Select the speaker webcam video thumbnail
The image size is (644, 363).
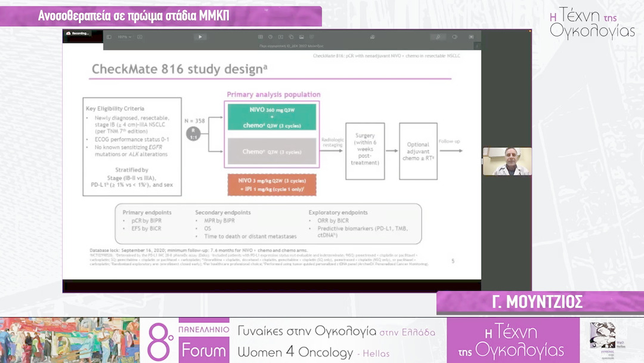click(507, 161)
